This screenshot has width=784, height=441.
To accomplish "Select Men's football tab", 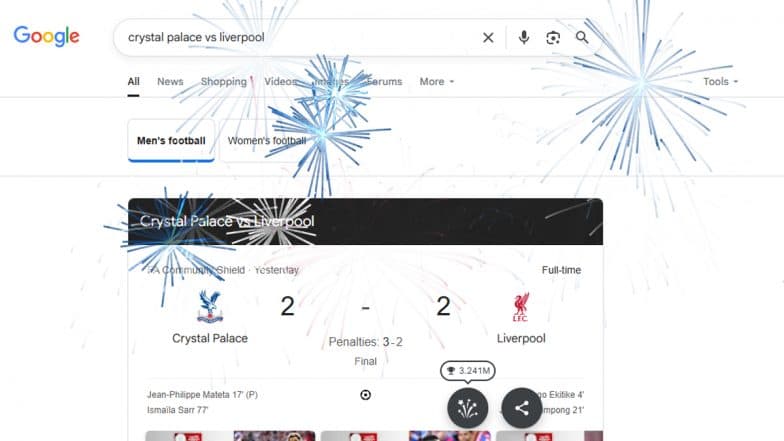I will (x=171, y=140).
